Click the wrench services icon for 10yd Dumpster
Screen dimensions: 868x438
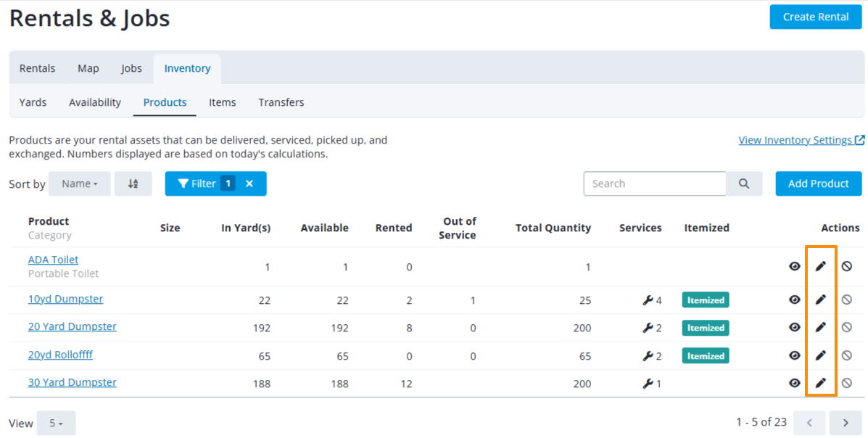click(x=648, y=300)
